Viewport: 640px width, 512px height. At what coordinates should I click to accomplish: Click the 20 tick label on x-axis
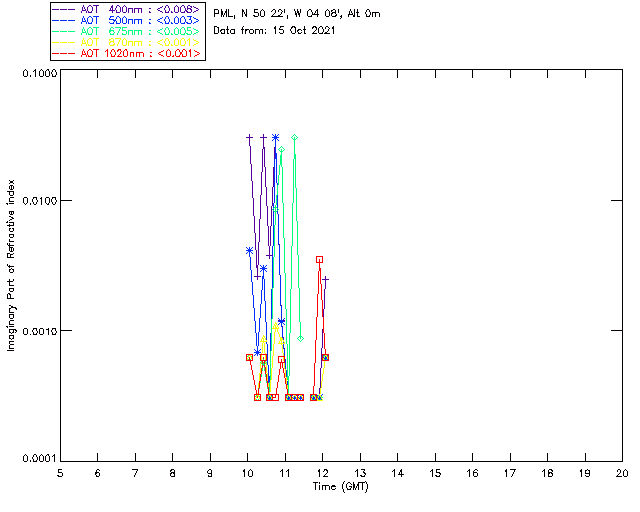pos(622,472)
